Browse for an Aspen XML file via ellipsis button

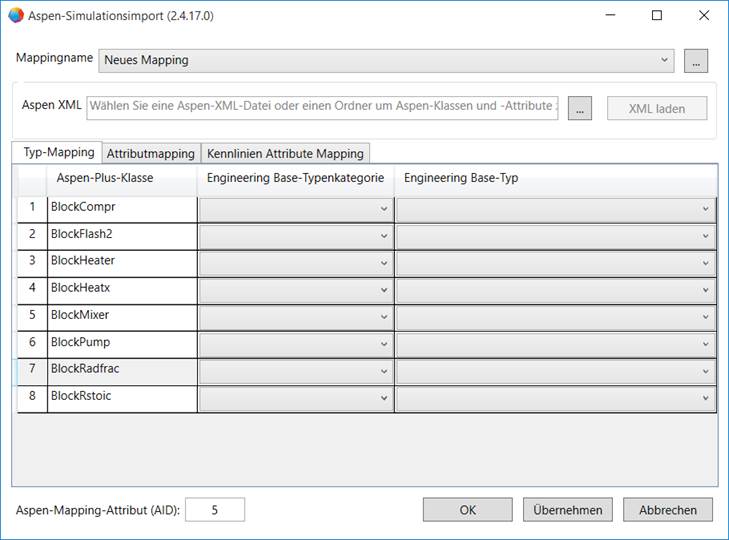[x=580, y=108]
